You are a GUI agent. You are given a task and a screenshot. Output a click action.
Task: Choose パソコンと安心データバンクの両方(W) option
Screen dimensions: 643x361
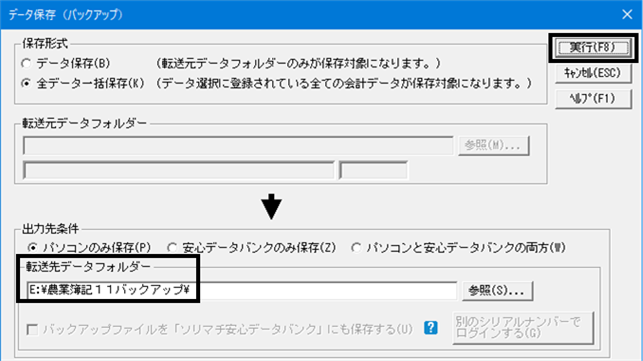[458, 248]
